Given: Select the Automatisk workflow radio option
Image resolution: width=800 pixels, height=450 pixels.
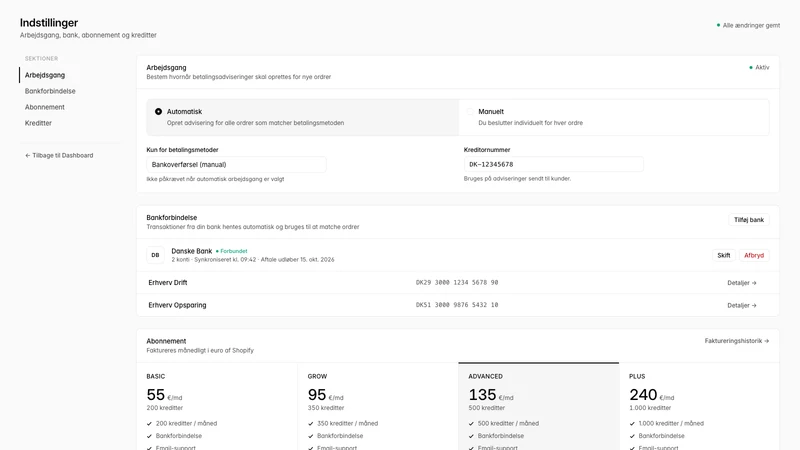Looking at the screenshot, I should pyautogui.click(x=303, y=117).
